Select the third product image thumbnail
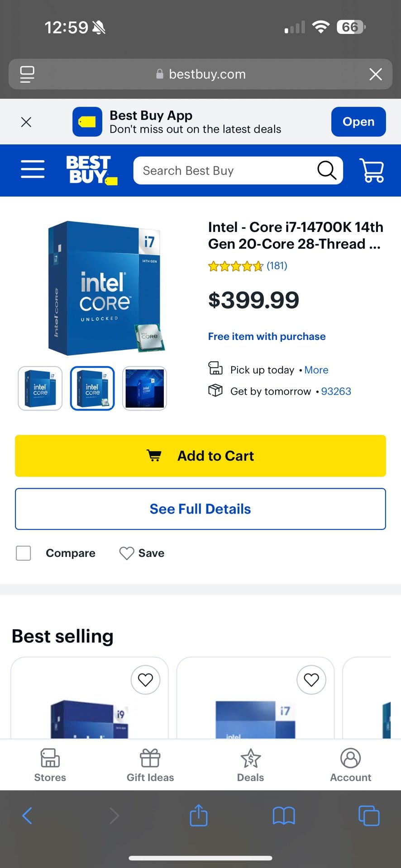This screenshot has height=868, width=401. click(x=144, y=388)
